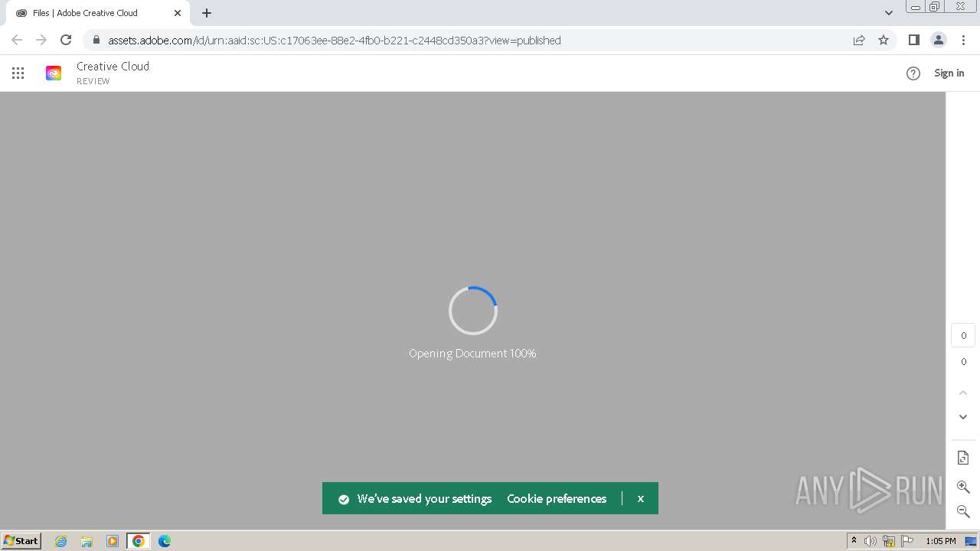Zoom in on the document
This screenshot has width=980, height=551.
click(x=963, y=487)
